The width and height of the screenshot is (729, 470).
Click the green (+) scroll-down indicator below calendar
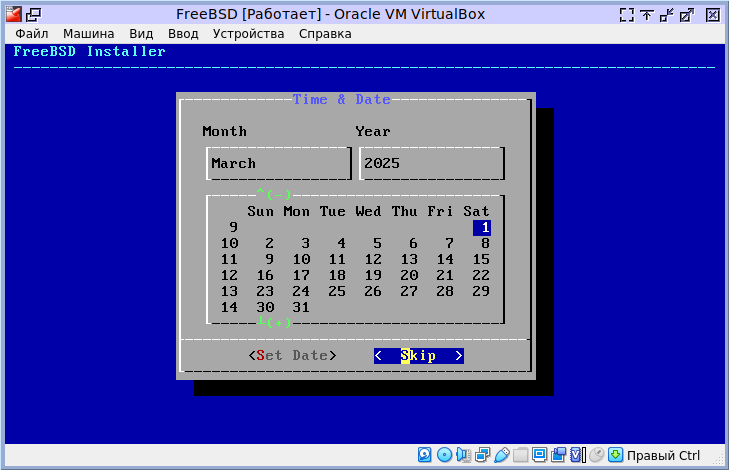point(274,322)
